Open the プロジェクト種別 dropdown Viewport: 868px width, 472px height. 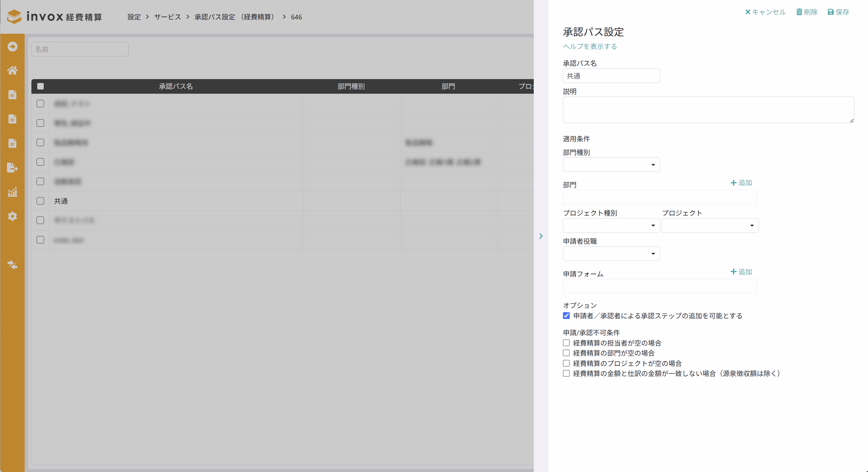click(x=611, y=225)
